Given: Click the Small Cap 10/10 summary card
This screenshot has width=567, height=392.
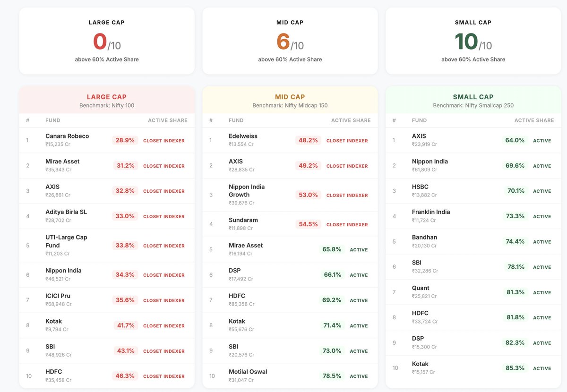Looking at the screenshot, I should click(x=473, y=41).
